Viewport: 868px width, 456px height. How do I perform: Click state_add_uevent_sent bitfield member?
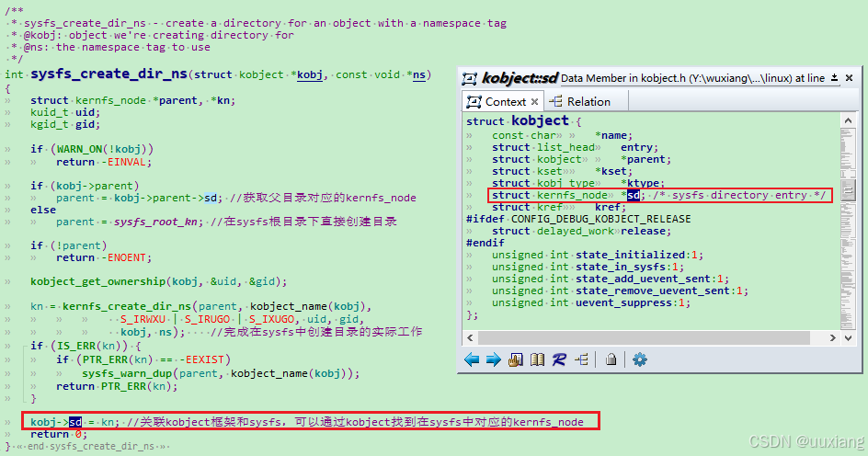click(643, 279)
